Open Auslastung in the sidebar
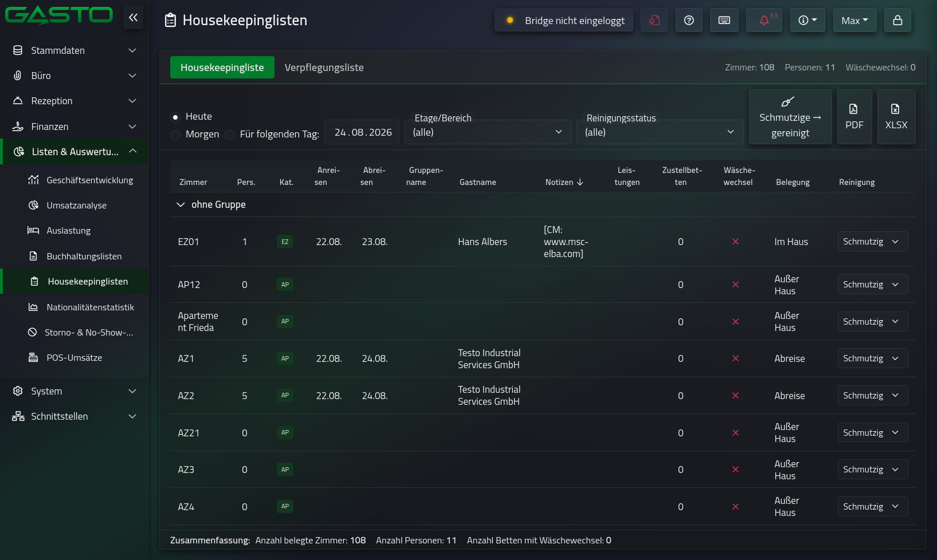This screenshot has width=937, height=560. (x=68, y=231)
